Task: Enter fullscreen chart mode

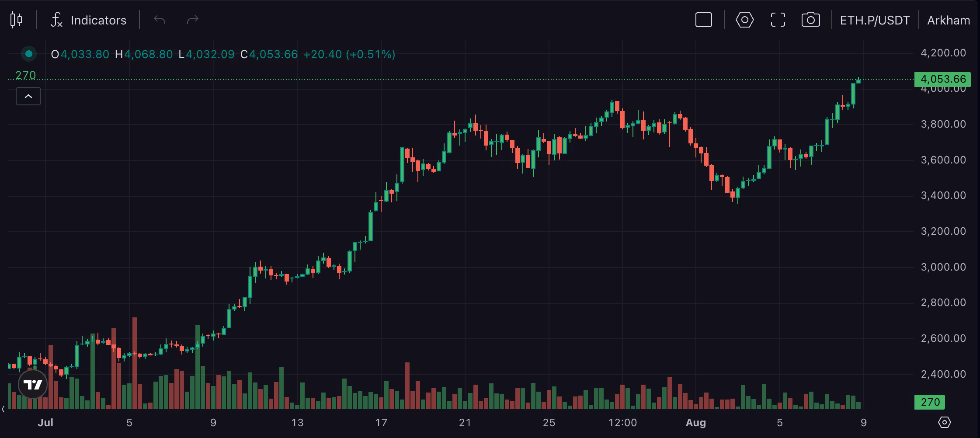Action: click(778, 20)
